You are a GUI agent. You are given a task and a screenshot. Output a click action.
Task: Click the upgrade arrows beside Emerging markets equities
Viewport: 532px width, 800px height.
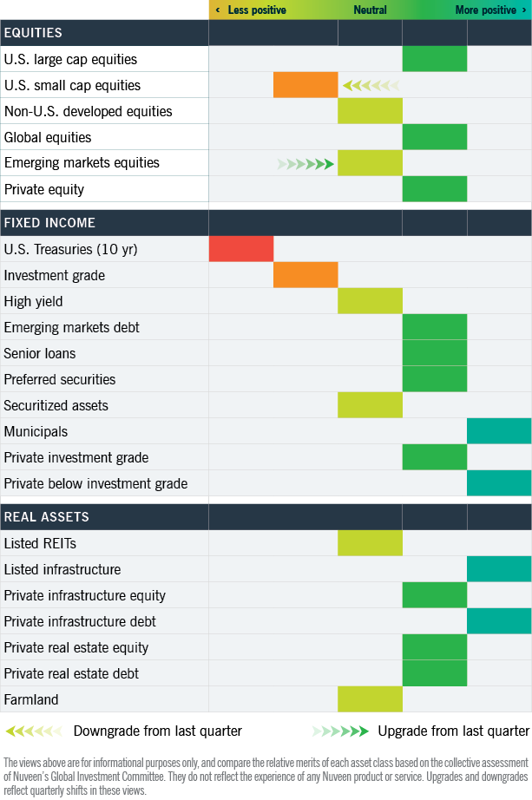(305, 164)
